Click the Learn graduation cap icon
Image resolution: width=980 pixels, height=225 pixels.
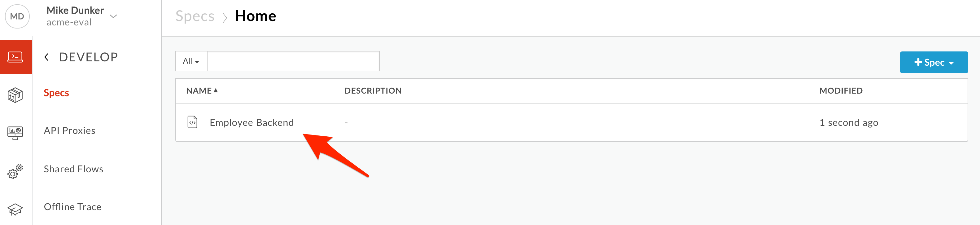pyautogui.click(x=15, y=209)
